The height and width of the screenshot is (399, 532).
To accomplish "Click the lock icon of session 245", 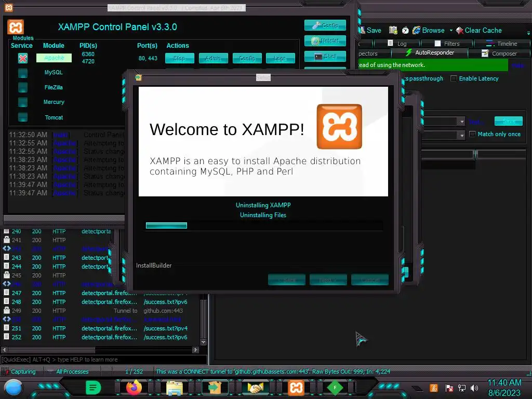I will (6, 275).
